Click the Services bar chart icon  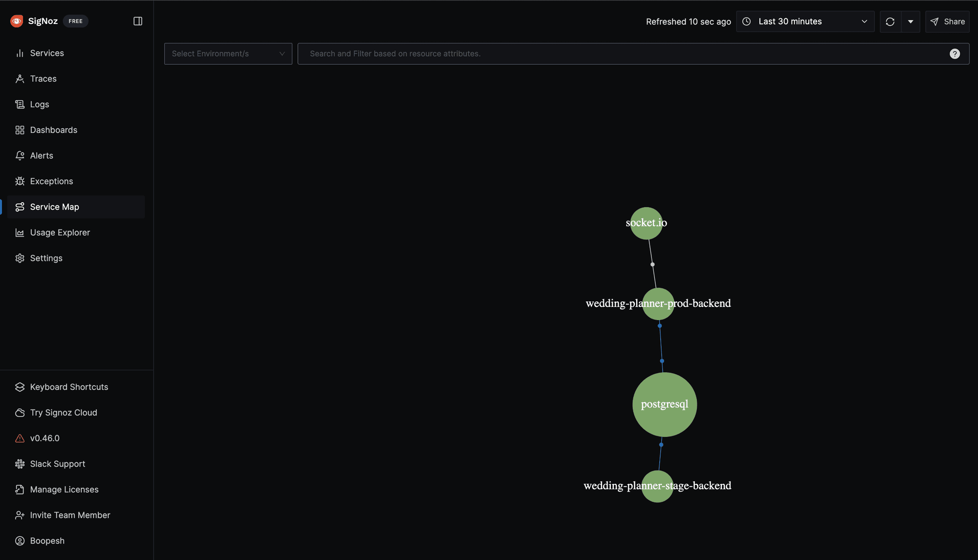click(x=20, y=53)
